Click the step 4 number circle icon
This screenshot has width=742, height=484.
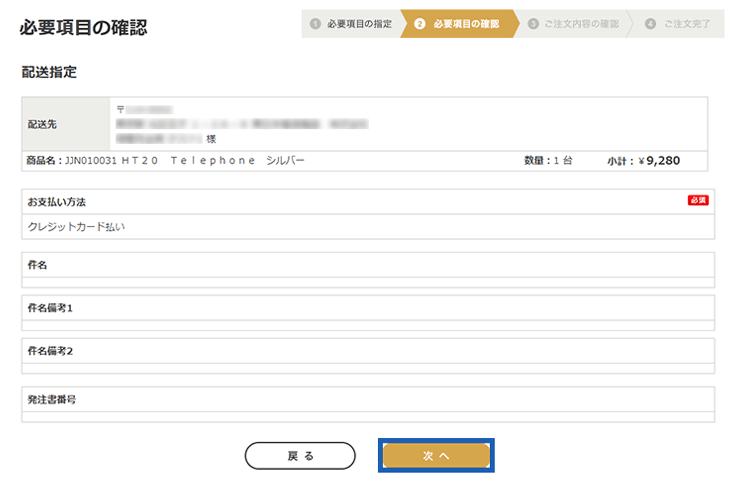click(650, 23)
